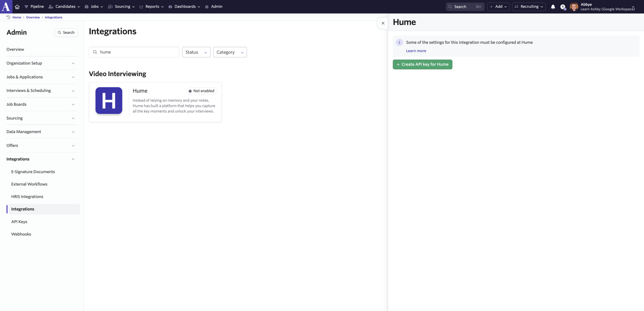Image resolution: width=644 pixels, height=311 pixels.
Task: Open Pipeline in the top navigation
Action: tap(34, 7)
